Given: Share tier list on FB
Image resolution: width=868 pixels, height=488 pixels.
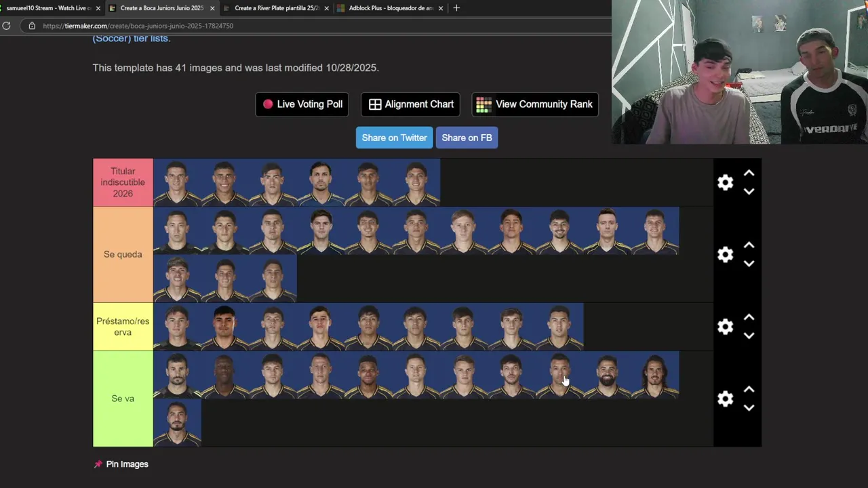Looking at the screenshot, I should coord(467,138).
